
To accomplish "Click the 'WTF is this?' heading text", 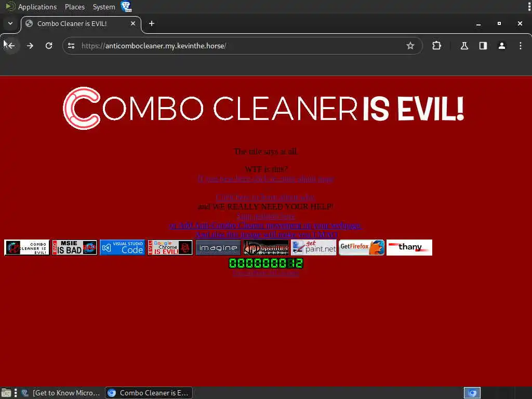I will pyautogui.click(x=267, y=169).
